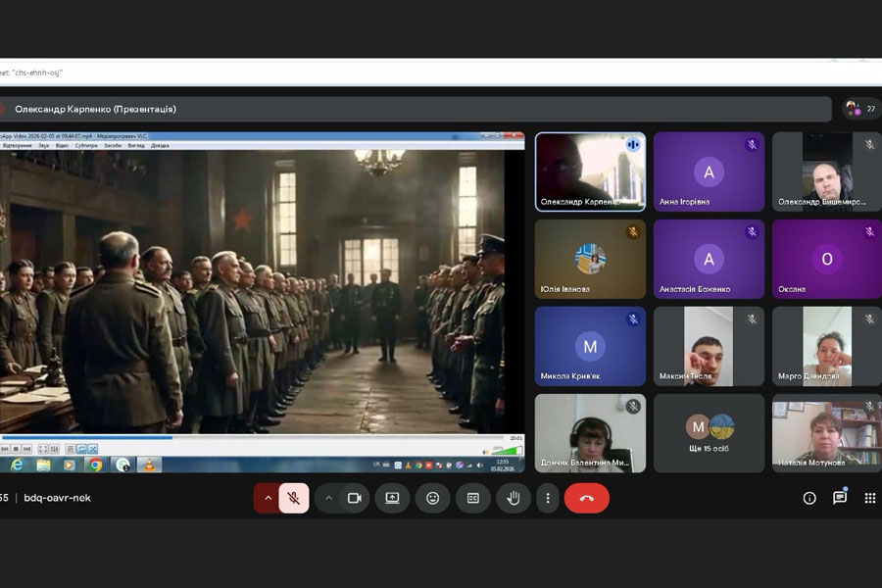
Task: Open the Субтитри menu in VLC
Action: coord(83,145)
